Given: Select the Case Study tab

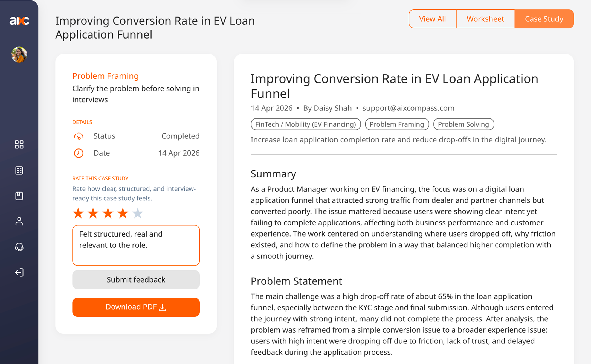Looking at the screenshot, I should pyautogui.click(x=544, y=19).
